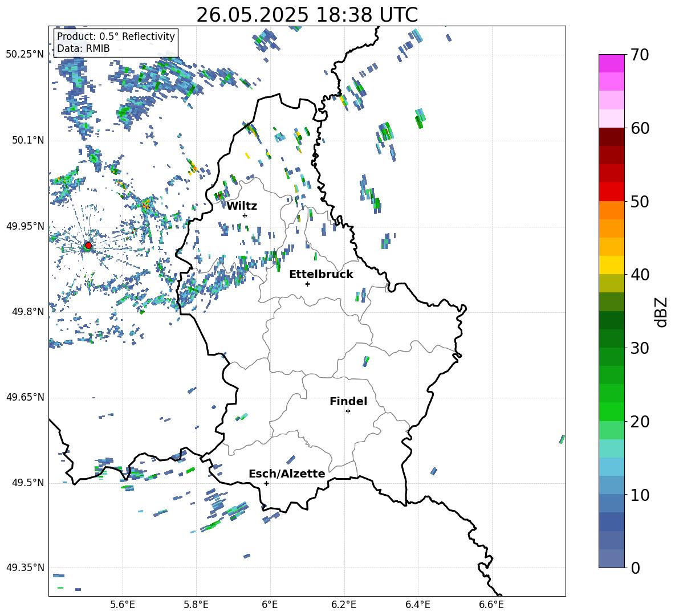This screenshot has height=616, width=675.
Task: Click the 49.95°N latitude label
Action: [25, 226]
